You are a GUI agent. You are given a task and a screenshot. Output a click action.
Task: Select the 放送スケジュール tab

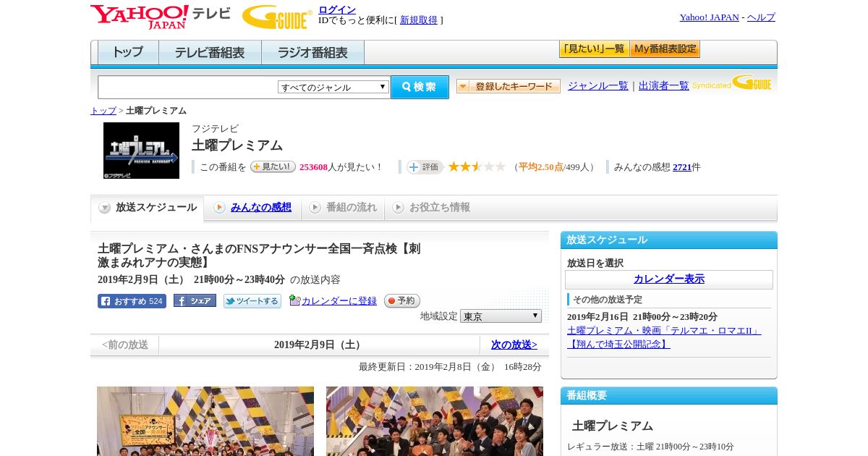(x=147, y=208)
